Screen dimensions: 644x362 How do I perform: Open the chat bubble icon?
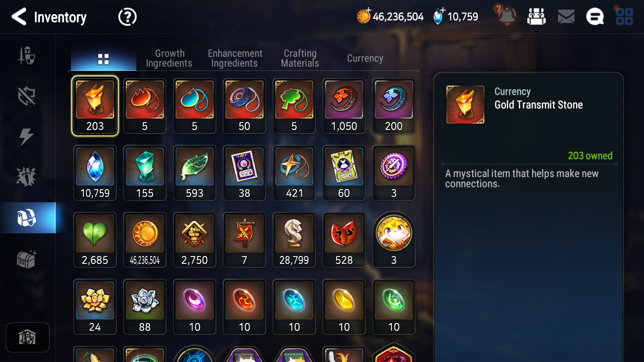pos(595,17)
